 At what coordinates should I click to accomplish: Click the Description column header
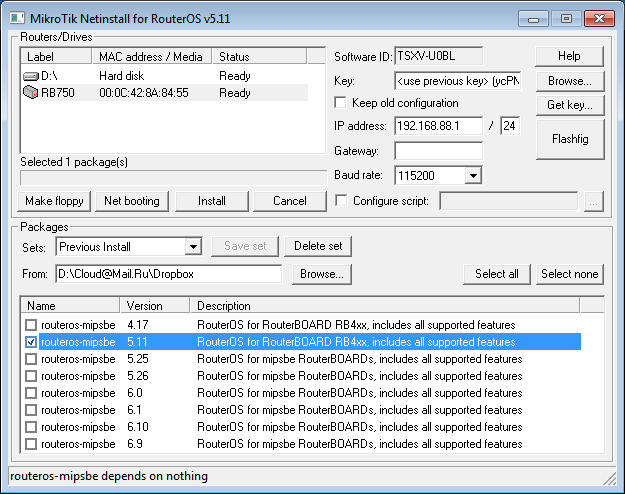[x=385, y=306]
